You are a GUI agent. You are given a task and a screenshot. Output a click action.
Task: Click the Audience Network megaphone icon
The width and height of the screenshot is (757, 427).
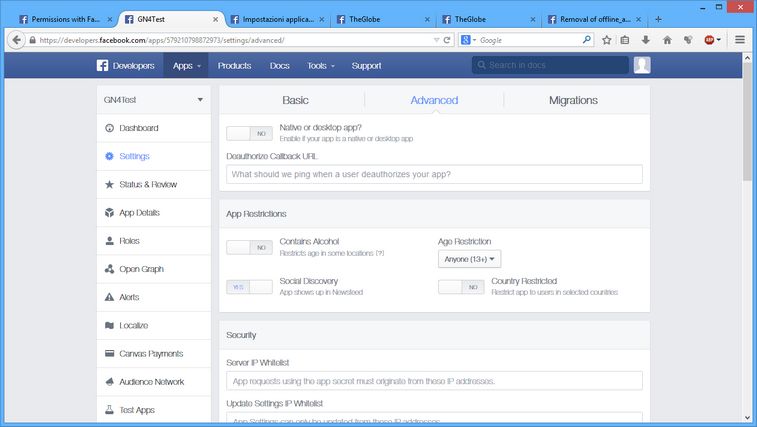pos(110,382)
